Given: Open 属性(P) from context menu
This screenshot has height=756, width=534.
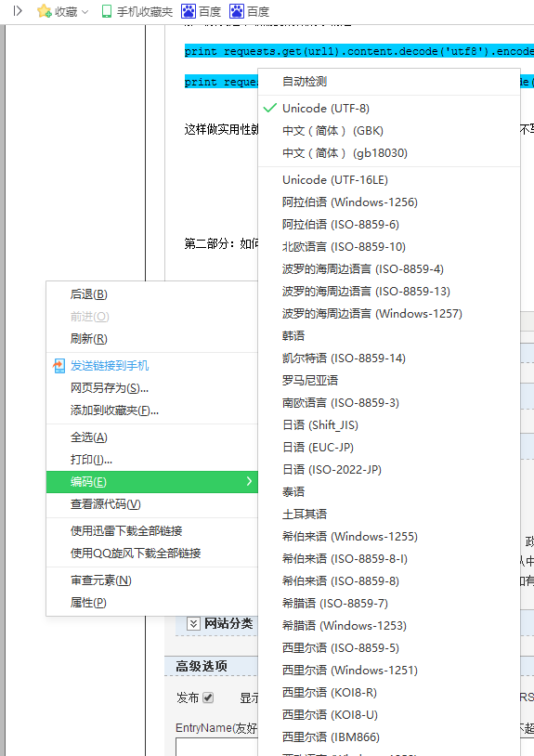Looking at the screenshot, I should coord(152,602).
